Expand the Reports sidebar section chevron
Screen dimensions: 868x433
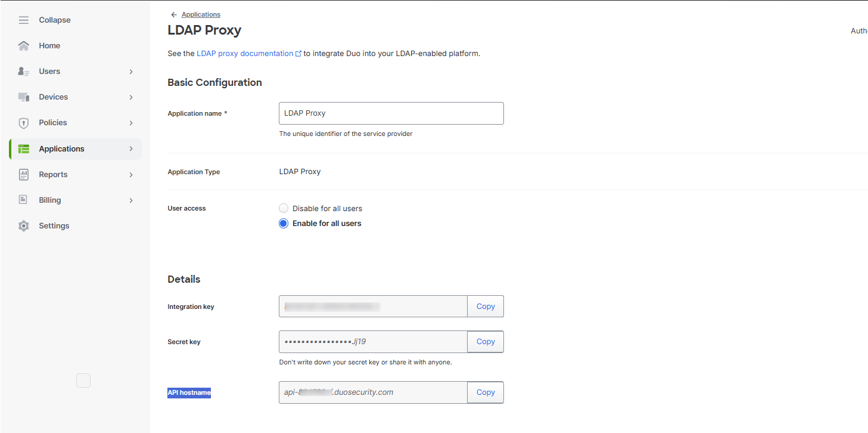[130, 174]
